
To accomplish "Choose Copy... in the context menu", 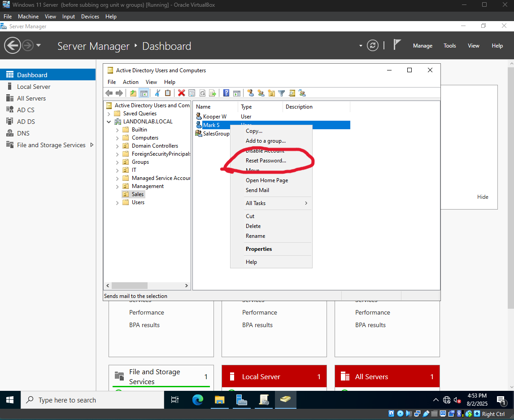I will [271, 131].
